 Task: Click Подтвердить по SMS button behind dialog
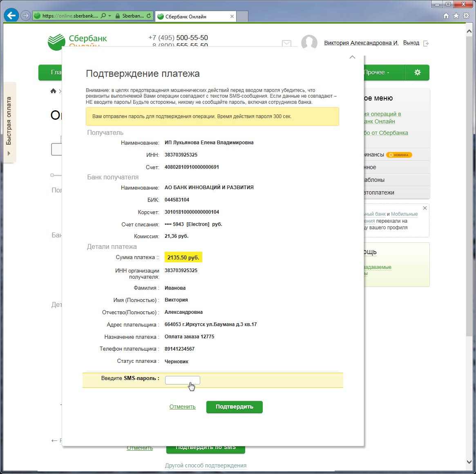[206, 449]
